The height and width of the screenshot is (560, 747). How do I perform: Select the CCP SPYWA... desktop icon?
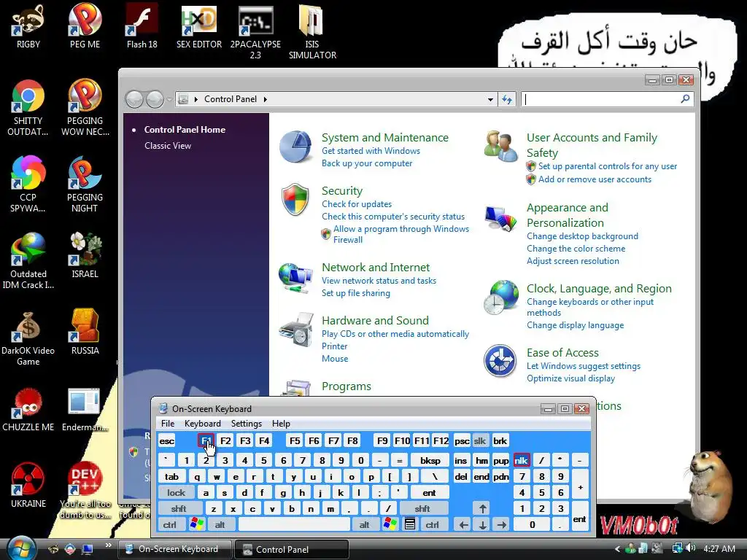pos(28,172)
